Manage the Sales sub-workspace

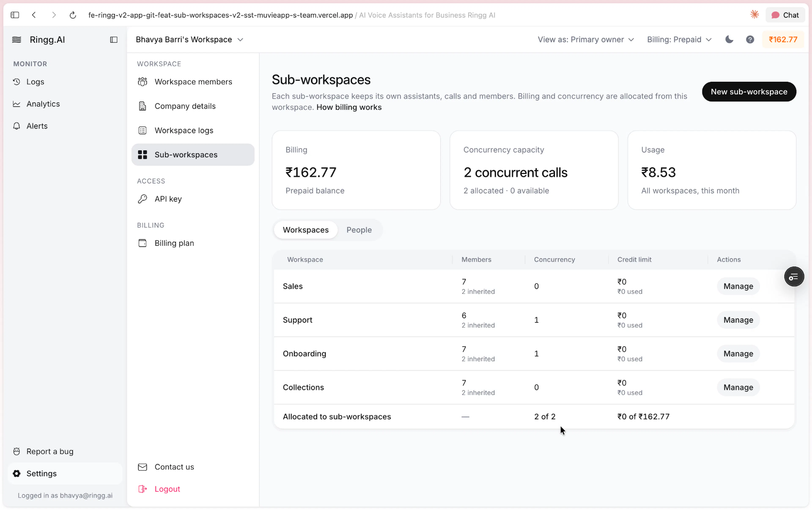click(738, 286)
